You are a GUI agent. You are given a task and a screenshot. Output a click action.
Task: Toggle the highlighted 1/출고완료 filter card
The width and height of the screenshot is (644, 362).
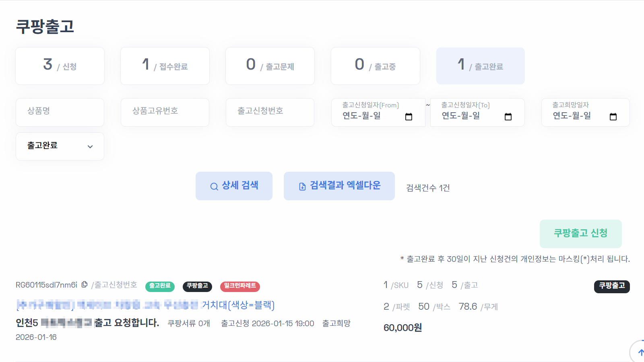pyautogui.click(x=480, y=66)
